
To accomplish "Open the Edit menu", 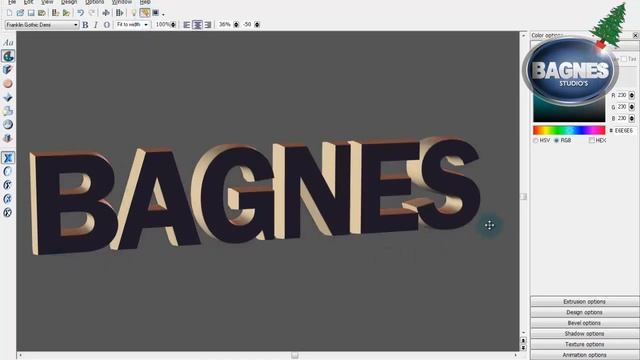I will [x=28, y=2].
